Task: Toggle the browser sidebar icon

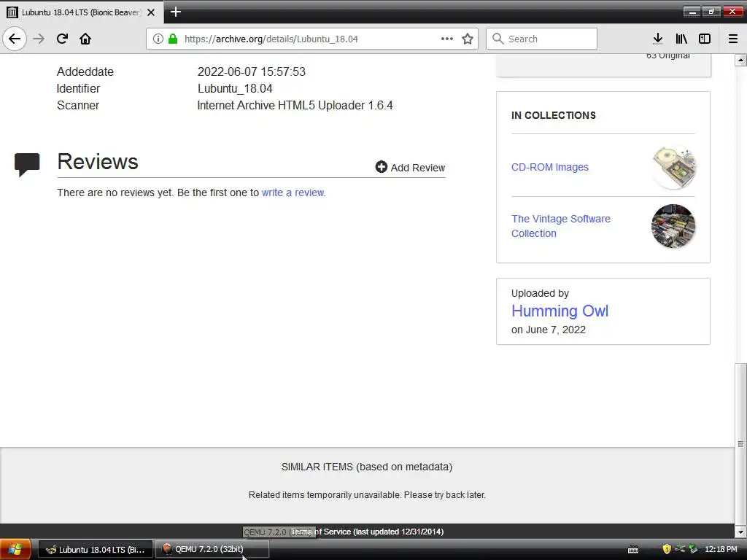Action: (705, 39)
